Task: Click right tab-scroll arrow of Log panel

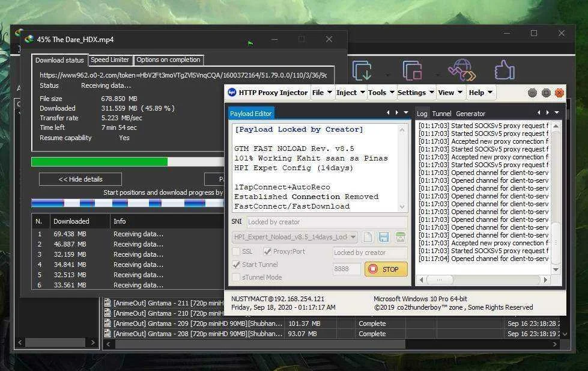Action: (548, 112)
